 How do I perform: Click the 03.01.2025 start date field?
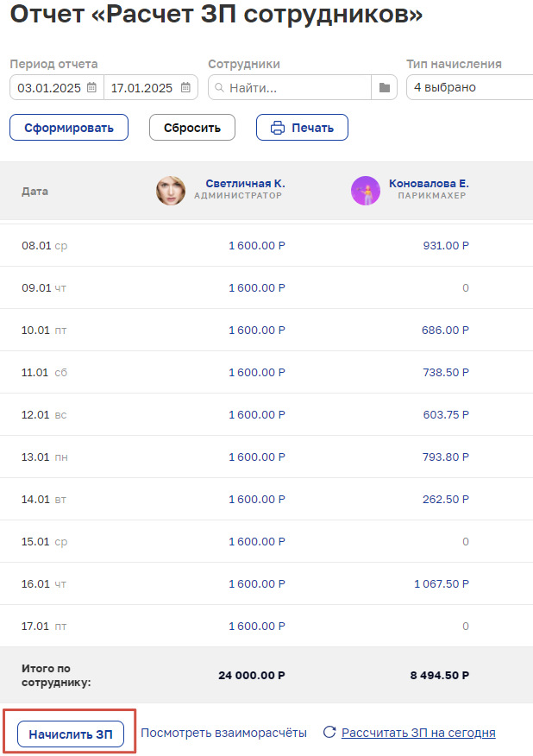click(57, 87)
